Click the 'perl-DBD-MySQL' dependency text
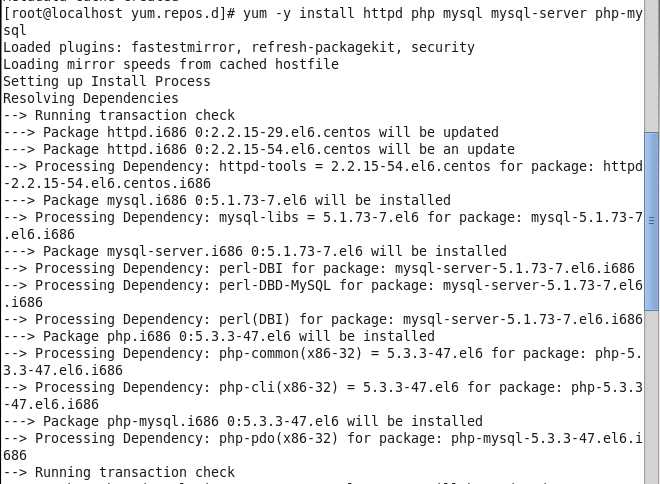The width and height of the screenshot is (660, 484). 274,285
